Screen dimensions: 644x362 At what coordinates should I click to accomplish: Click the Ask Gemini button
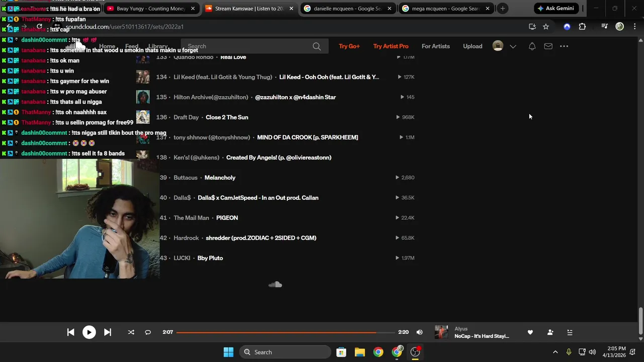pos(556,9)
